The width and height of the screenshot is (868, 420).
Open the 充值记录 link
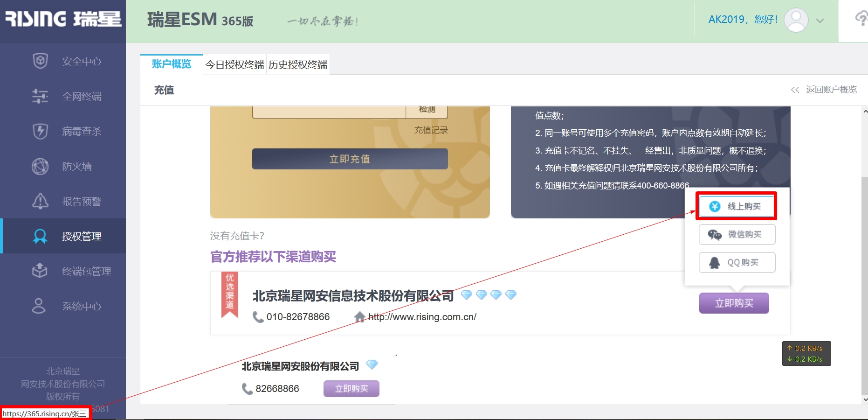[431, 130]
